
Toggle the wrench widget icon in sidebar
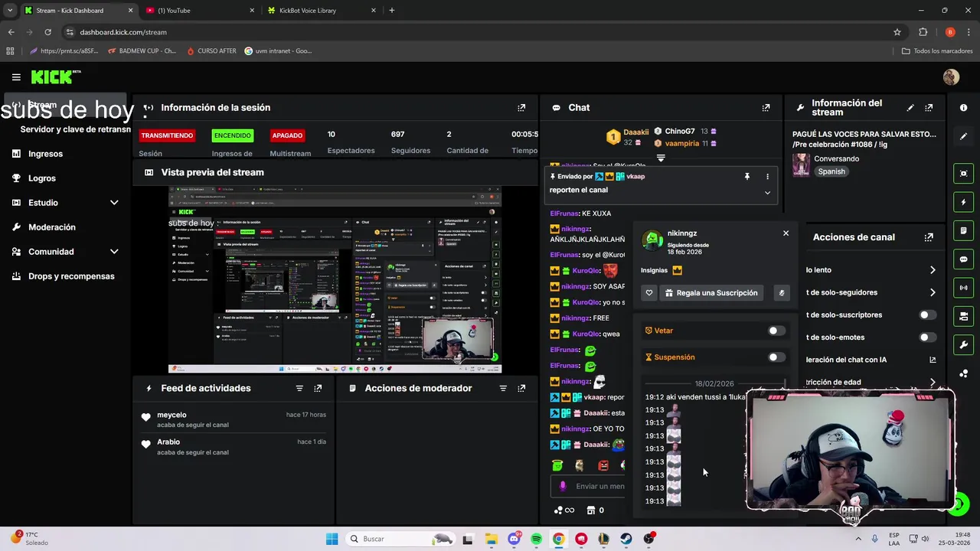963,344
